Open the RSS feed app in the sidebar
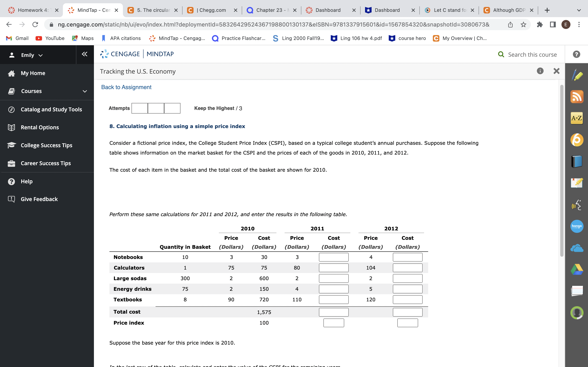 (x=577, y=96)
